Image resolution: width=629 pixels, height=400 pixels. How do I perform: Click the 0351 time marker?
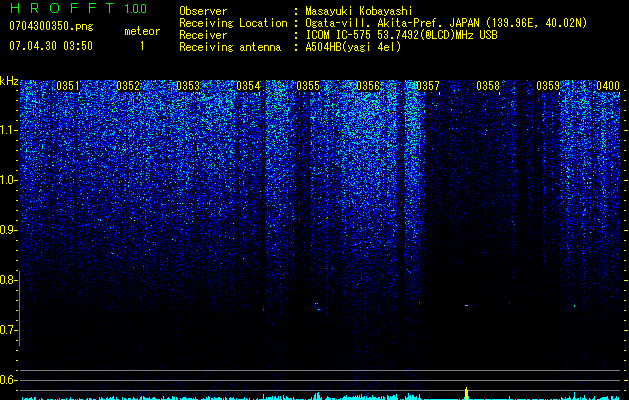(x=68, y=85)
